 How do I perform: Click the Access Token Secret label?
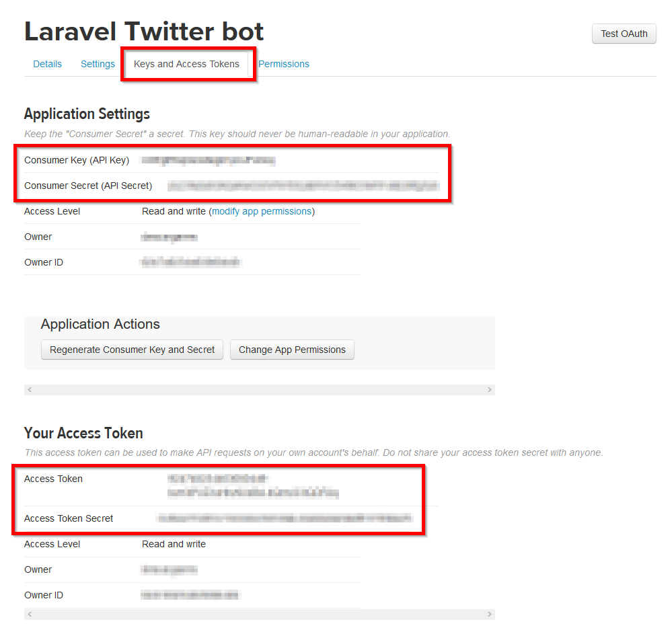69,518
